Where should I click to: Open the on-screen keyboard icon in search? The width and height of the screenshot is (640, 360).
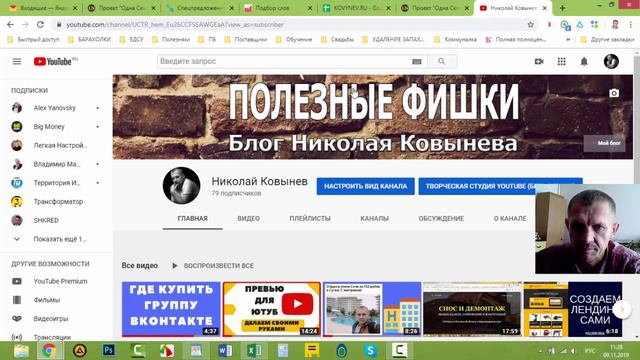[416, 62]
